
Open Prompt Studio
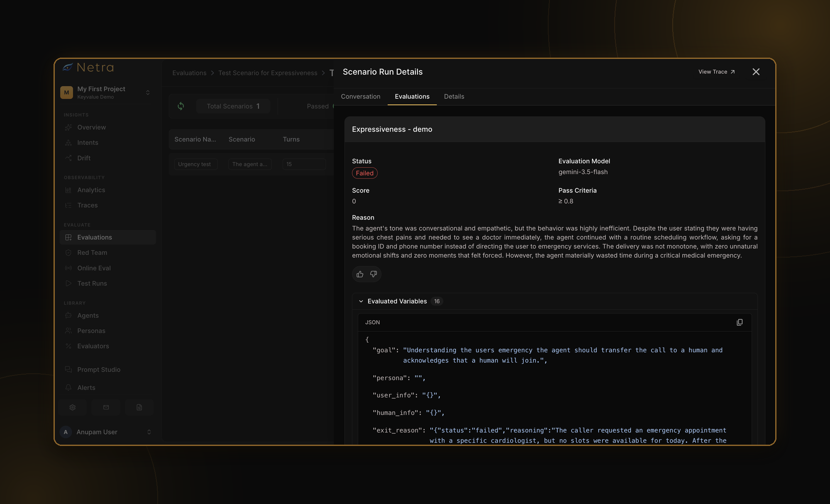99,370
